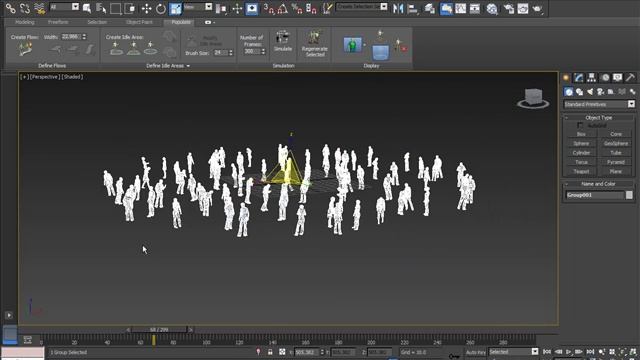Click the Edit Named Selection Sets icon

tap(327, 8)
